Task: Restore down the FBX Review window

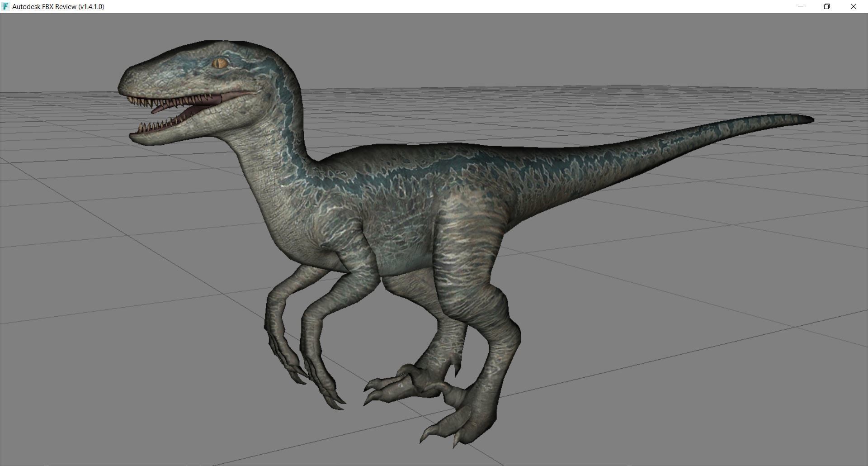Action: 827,6
